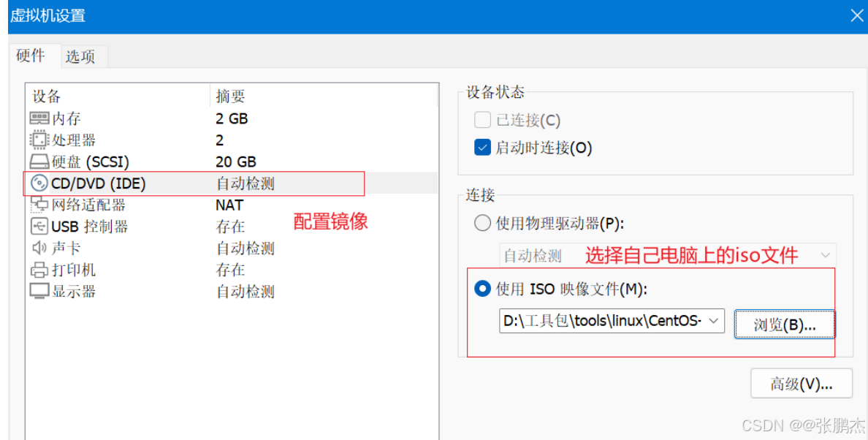The image size is (868, 440).
Task: Select the 网络适配器 row label
Action: 88,205
